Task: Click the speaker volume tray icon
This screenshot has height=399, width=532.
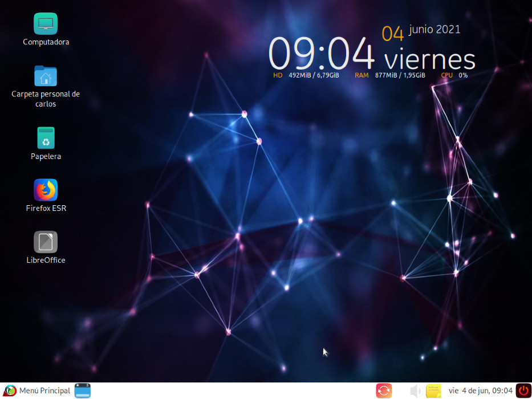Action: pos(415,391)
